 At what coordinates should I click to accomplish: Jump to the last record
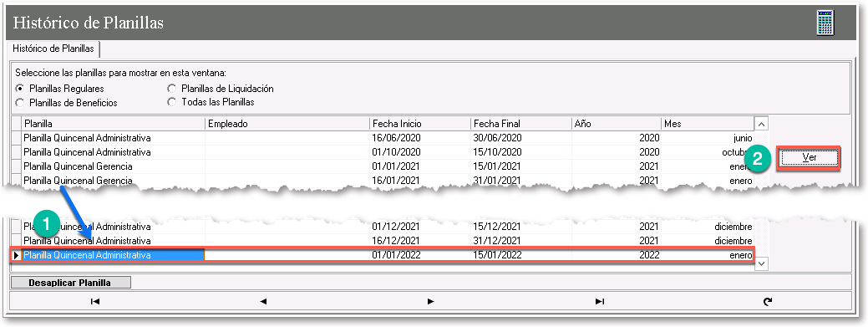[600, 302]
